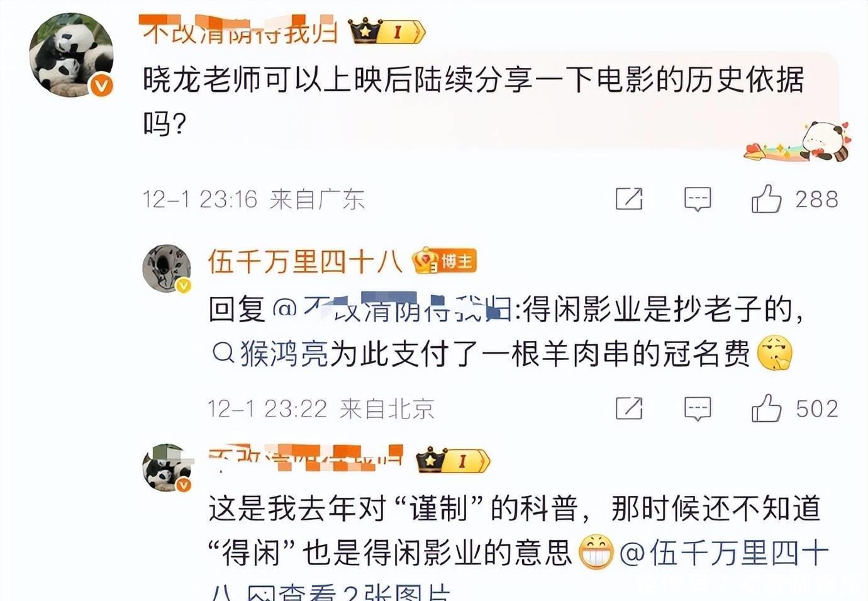Click the third comment's partially hidden username
The height and width of the screenshot is (601, 868).
point(305,459)
